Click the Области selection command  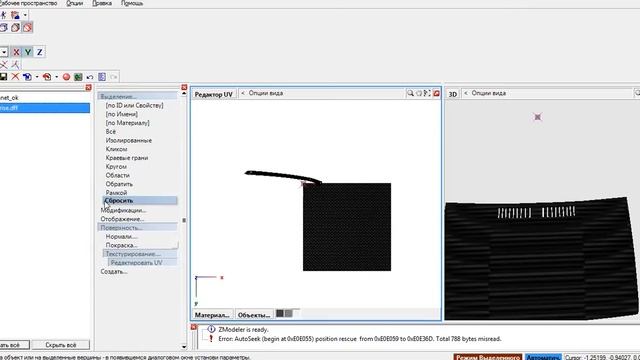pyautogui.click(x=118, y=175)
